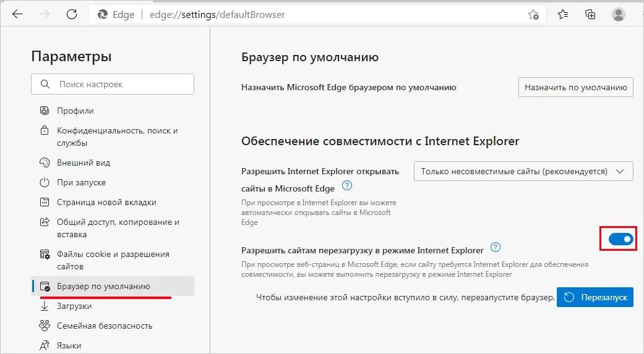The height and width of the screenshot is (354, 644).
Task: Open the user profile avatar
Action: (x=618, y=14)
